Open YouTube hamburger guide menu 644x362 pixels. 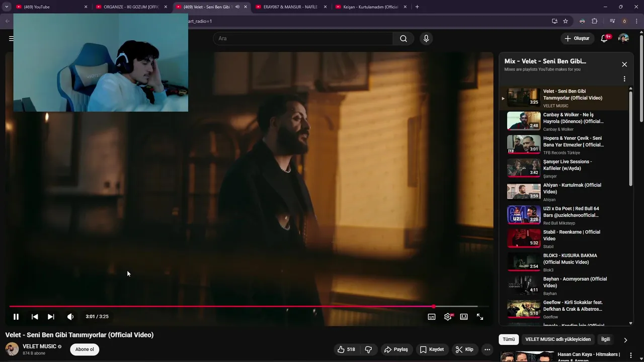pyautogui.click(x=11, y=39)
